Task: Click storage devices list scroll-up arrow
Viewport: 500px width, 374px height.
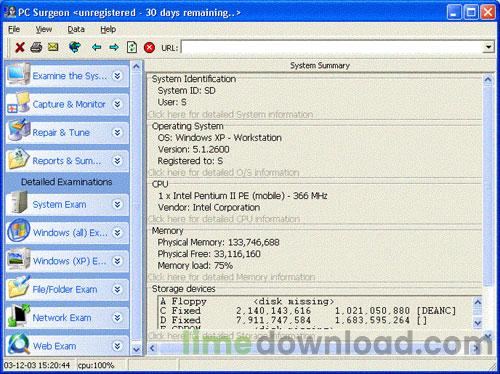Action: [x=477, y=302]
